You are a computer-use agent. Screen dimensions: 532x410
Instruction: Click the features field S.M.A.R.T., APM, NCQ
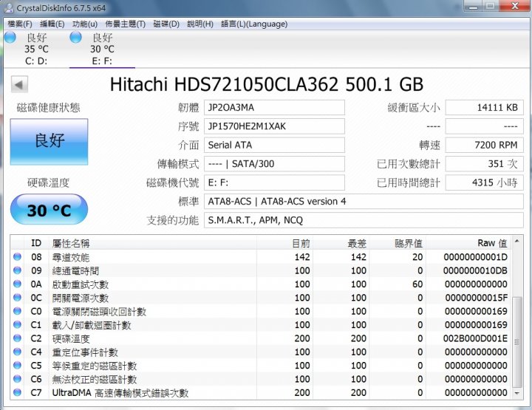coord(364,220)
